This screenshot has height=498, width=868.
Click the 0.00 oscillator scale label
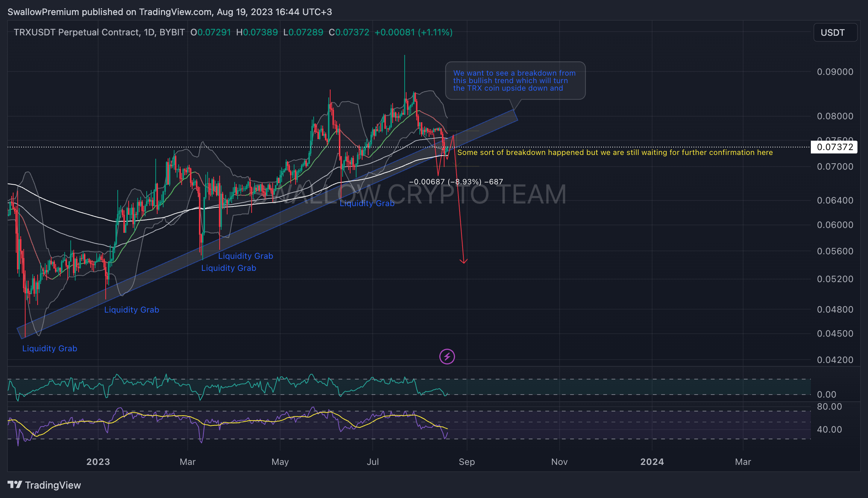tap(827, 394)
